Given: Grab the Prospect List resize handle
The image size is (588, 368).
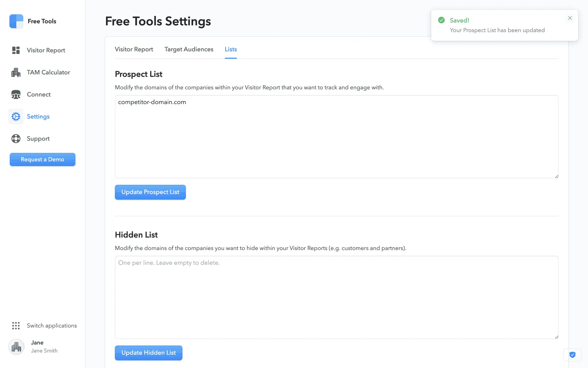Looking at the screenshot, I should click(556, 176).
